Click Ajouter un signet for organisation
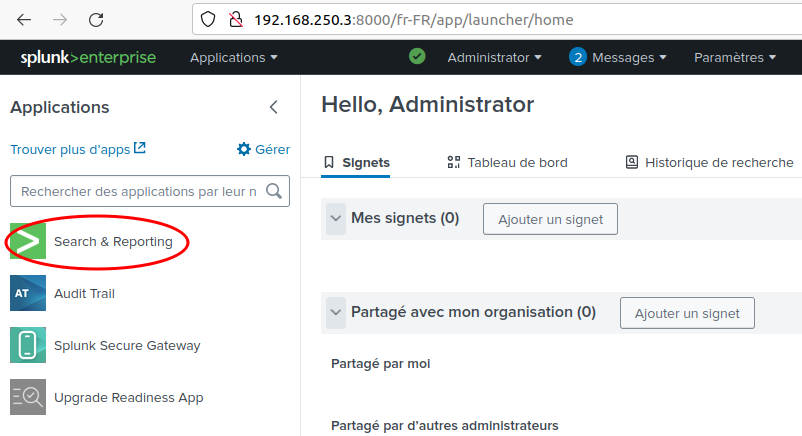 click(687, 313)
